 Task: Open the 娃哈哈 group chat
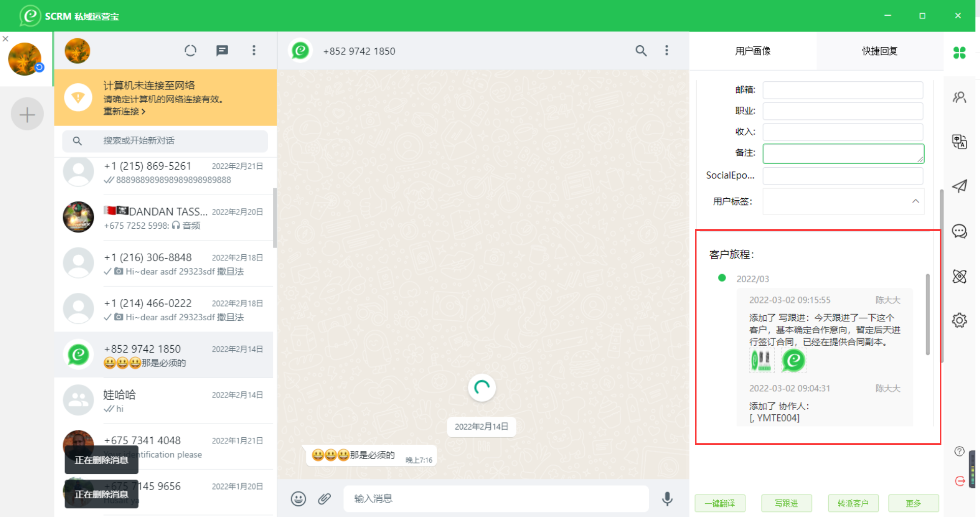point(164,401)
